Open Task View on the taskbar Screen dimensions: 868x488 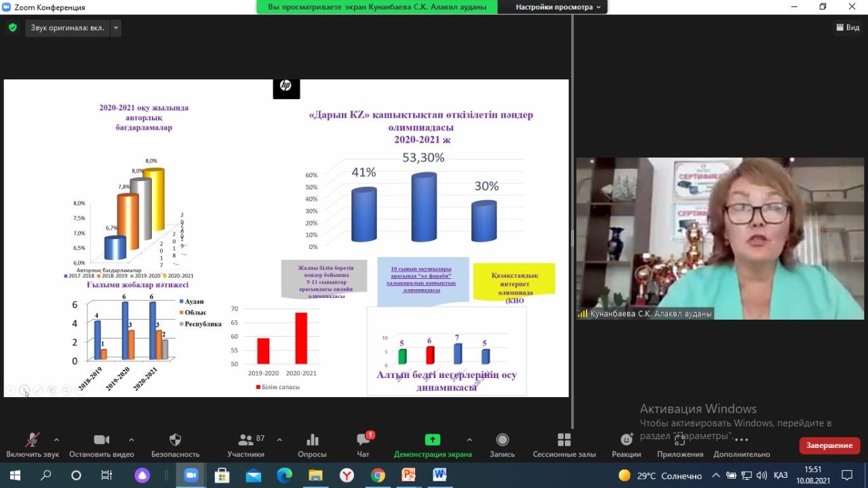pyautogui.click(x=106, y=475)
